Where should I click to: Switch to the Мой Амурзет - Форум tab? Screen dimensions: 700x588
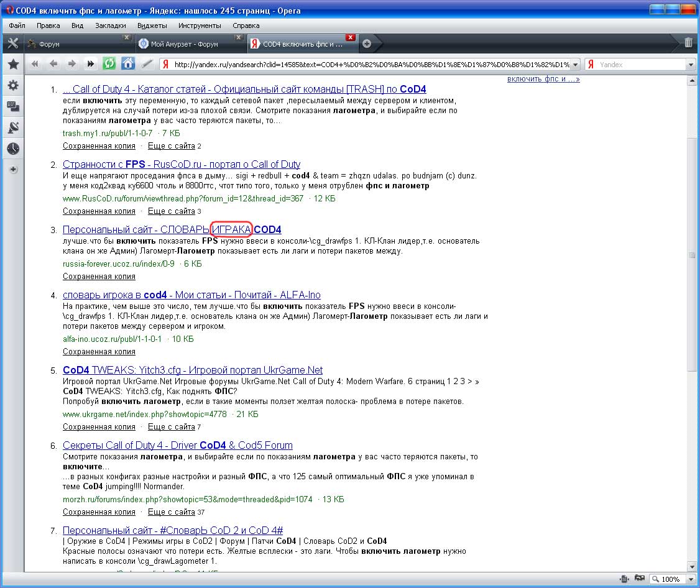(184, 44)
